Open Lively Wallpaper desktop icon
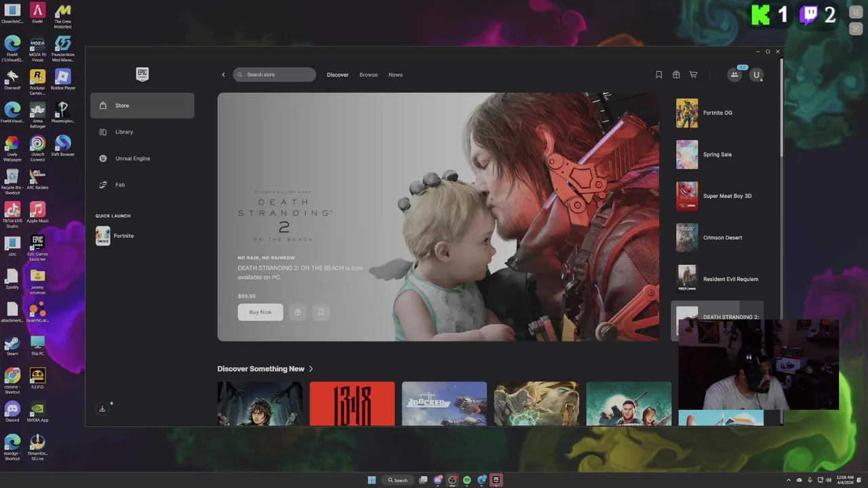 click(x=12, y=148)
